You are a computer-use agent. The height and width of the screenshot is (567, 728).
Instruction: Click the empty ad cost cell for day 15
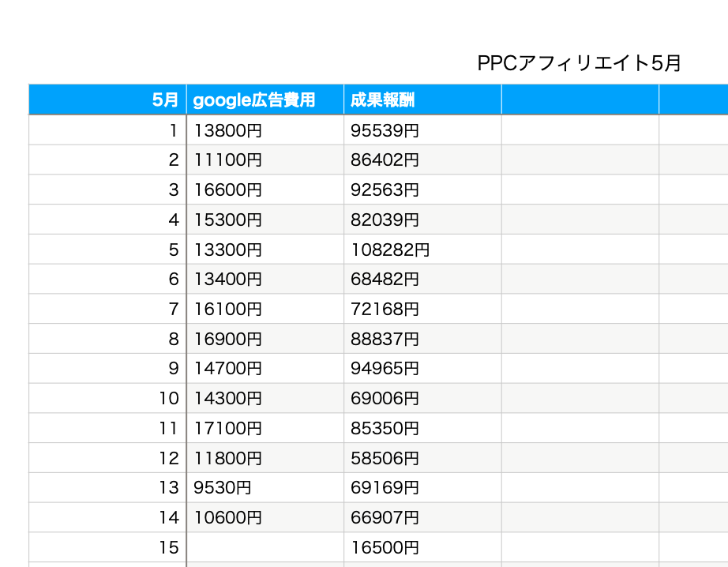click(265, 547)
